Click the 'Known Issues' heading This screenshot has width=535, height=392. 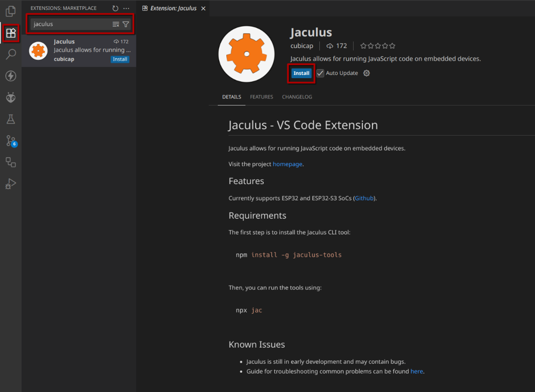[257, 344]
